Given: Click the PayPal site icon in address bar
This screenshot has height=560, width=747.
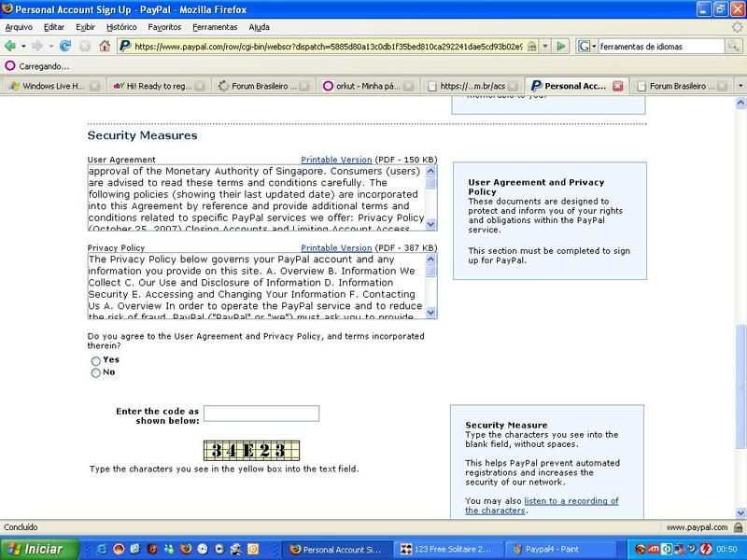Looking at the screenshot, I should click(x=125, y=46).
